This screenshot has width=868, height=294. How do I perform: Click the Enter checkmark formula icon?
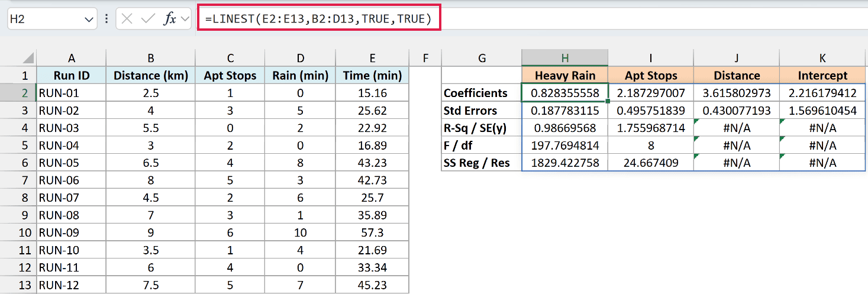click(x=148, y=19)
